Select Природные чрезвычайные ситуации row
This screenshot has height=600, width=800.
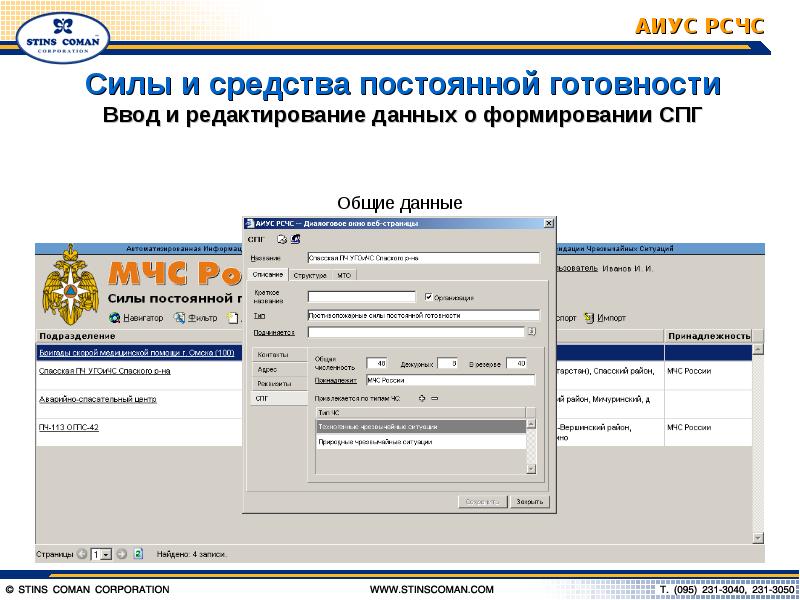pyautogui.click(x=421, y=442)
